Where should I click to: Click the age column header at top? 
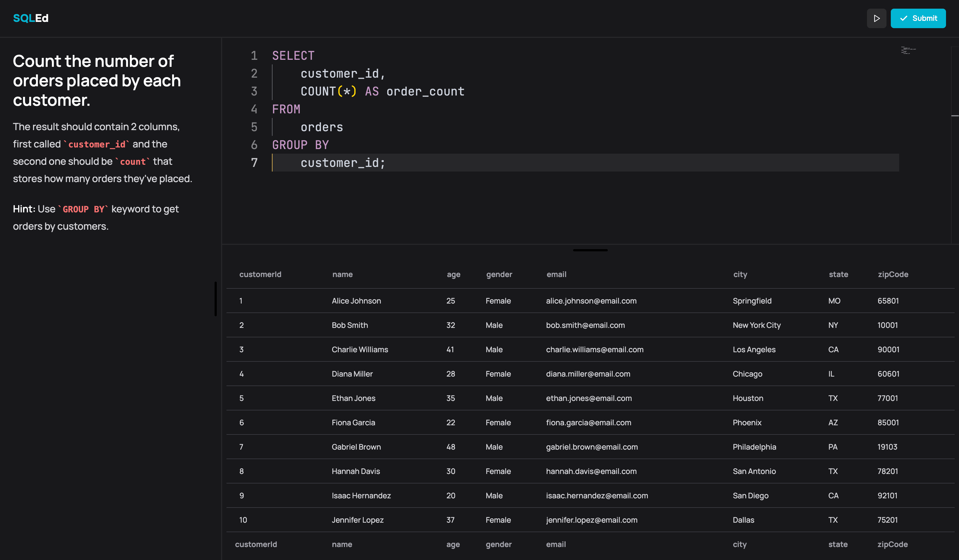[454, 274]
